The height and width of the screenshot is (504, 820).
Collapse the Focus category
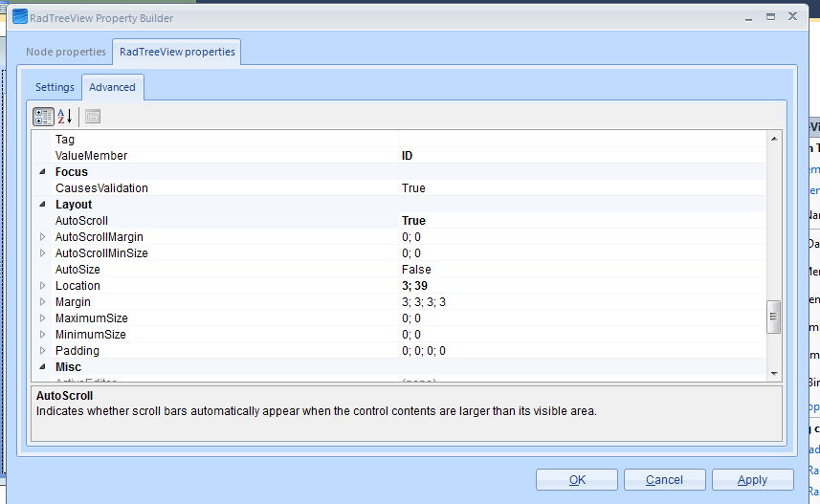click(x=42, y=172)
